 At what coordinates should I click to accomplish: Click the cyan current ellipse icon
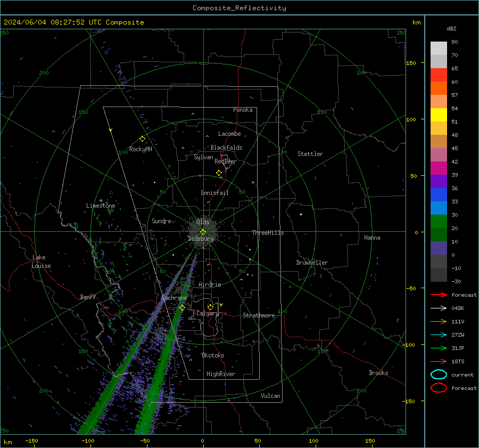[439, 374]
